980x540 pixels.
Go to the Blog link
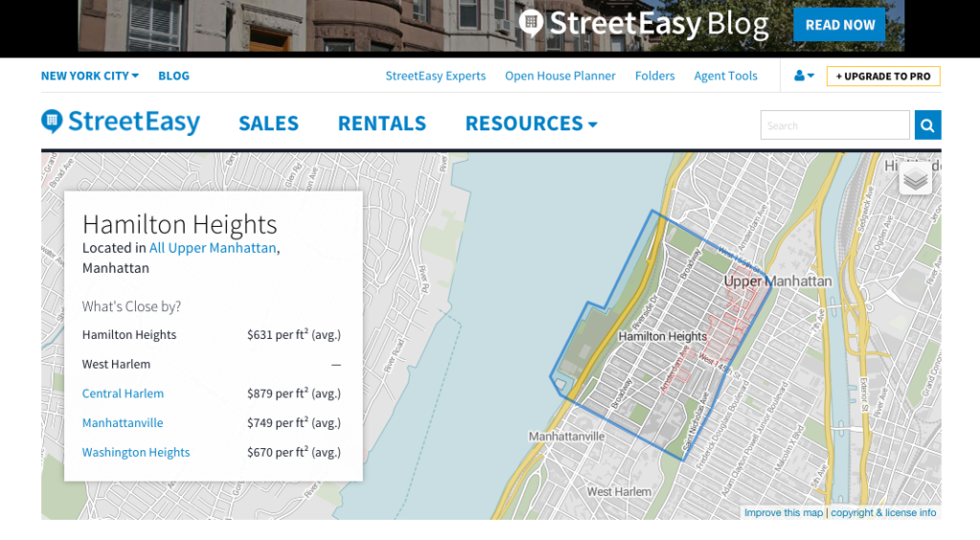tap(174, 76)
